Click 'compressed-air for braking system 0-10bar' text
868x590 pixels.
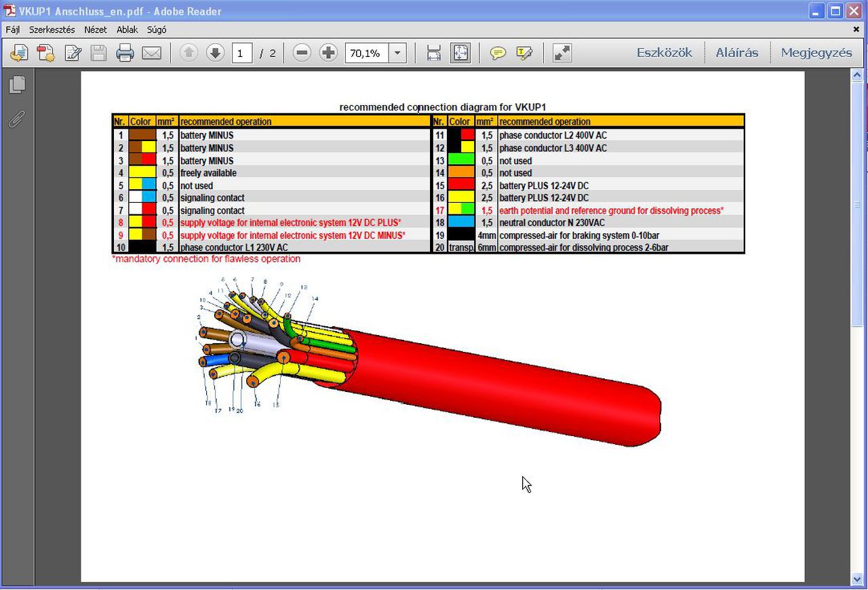(580, 235)
